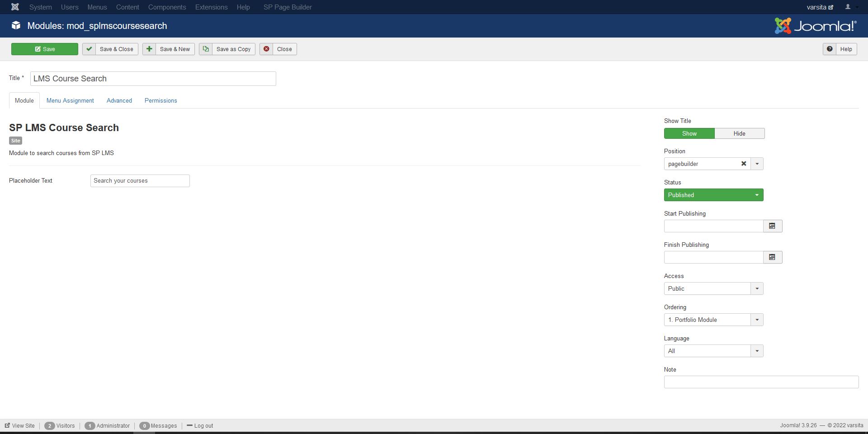Image resolution: width=868 pixels, height=434 pixels.
Task: Click the Log out icon in footer
Action: click(189, 425)
